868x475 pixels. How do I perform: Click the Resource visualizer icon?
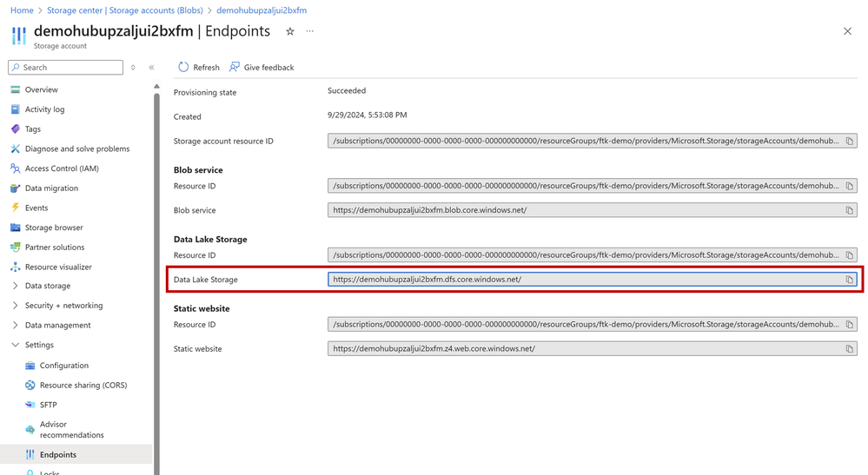point(16,267)
